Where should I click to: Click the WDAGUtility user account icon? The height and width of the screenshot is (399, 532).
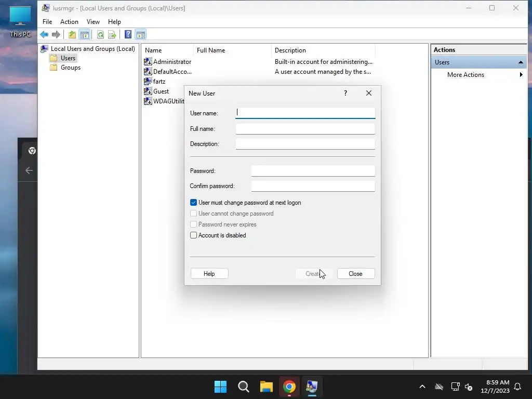point(148,101)
